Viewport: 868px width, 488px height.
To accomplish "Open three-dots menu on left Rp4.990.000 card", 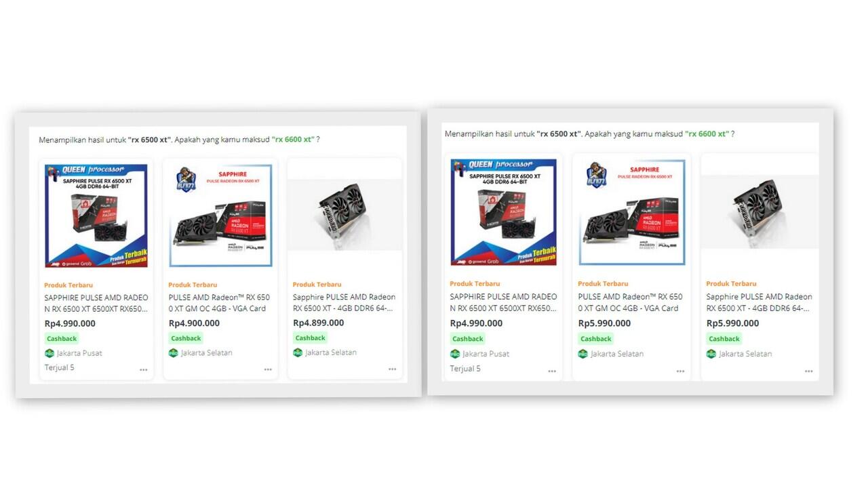I will [144, 370].
